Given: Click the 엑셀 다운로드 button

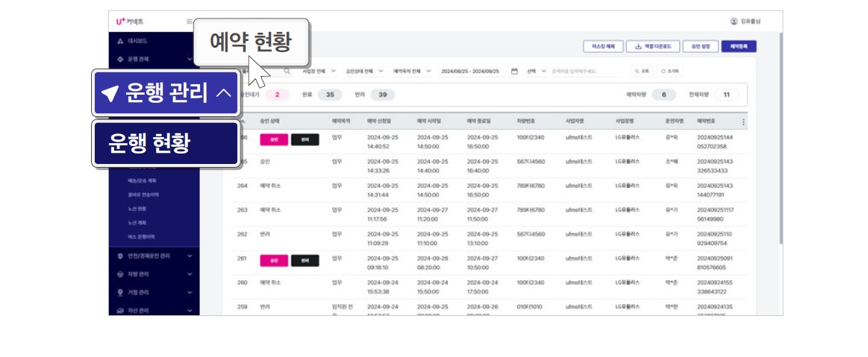Looking at the screenshot, I should coord(653,46).
